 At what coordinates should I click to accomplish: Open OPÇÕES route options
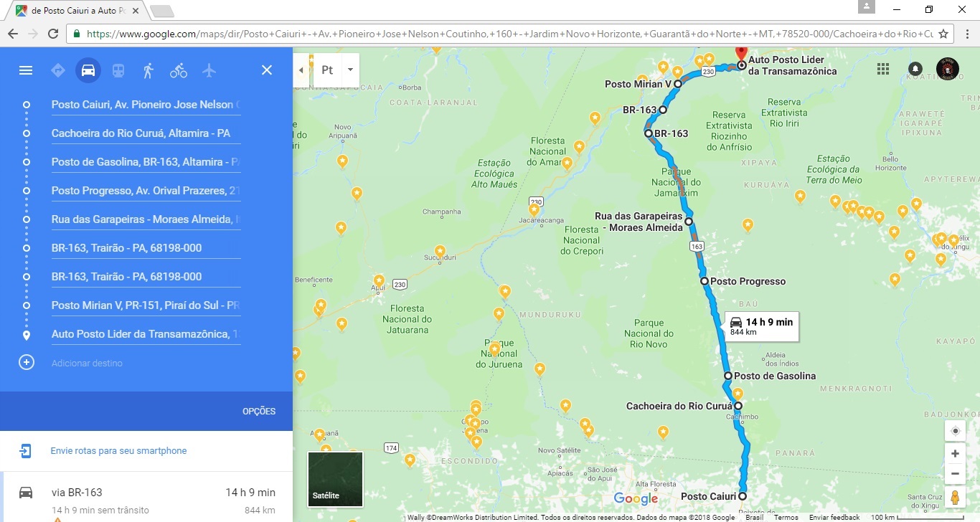click(x=259, y=412)
